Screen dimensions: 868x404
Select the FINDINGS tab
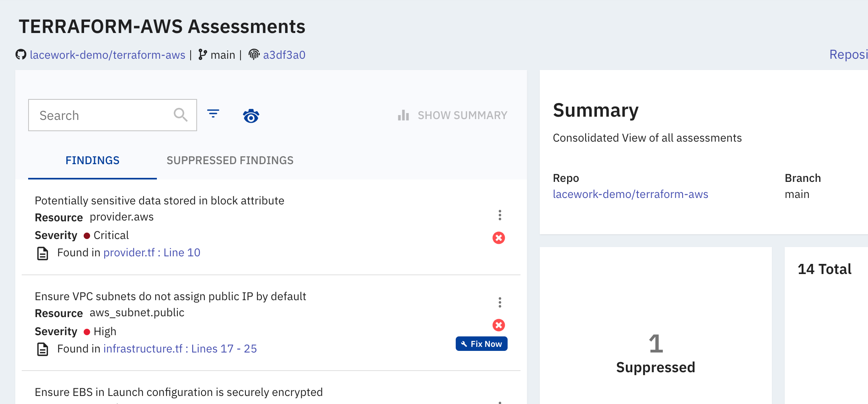pos(92,160)
